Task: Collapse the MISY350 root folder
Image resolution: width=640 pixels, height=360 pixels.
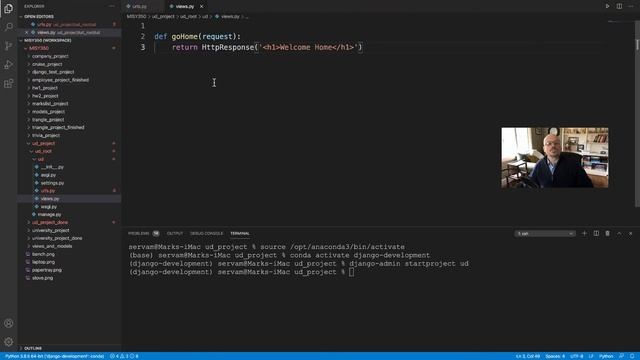Action: click(x=39, y=48)
